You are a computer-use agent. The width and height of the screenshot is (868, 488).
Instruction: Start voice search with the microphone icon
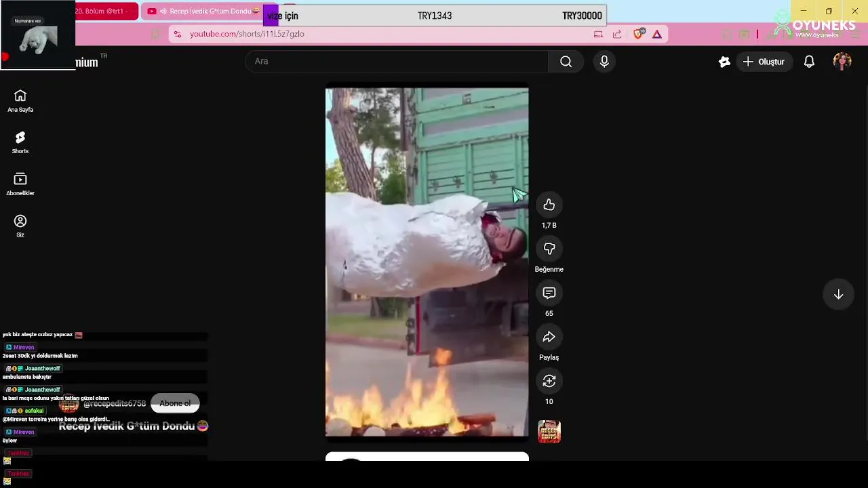604,62
